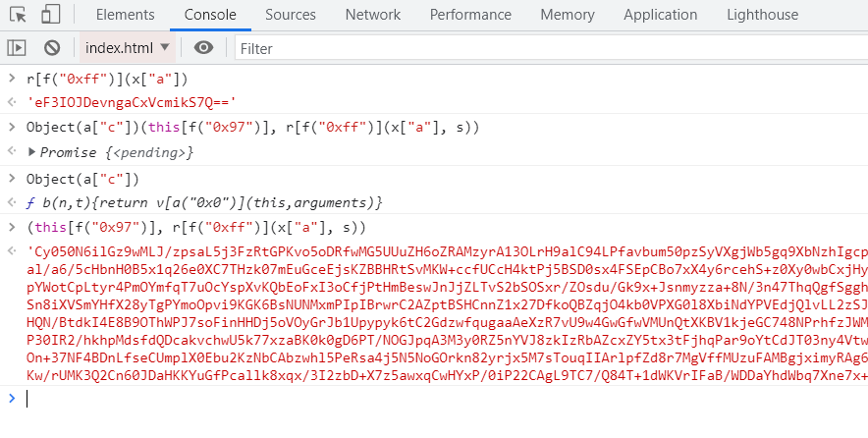
Task: Click the (this[f("0x97")], r[f("0xff")] input line
Action: [196, 227]
